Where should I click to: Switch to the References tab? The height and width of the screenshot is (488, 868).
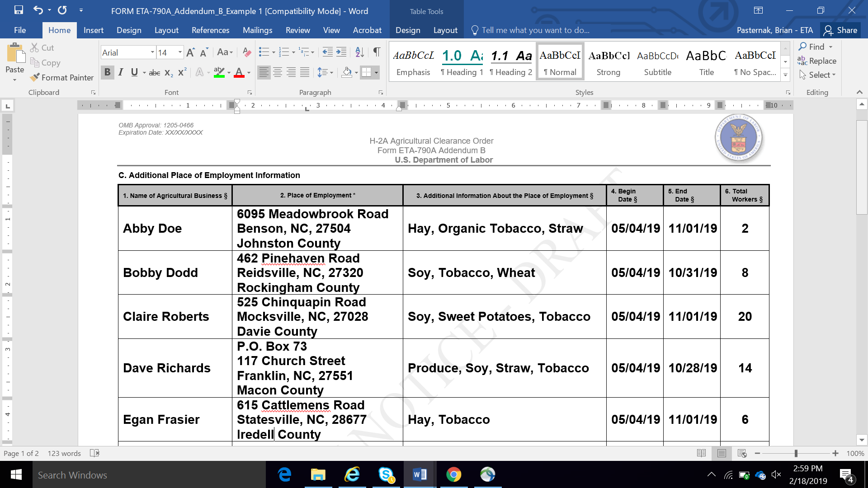tap(210, 30)
